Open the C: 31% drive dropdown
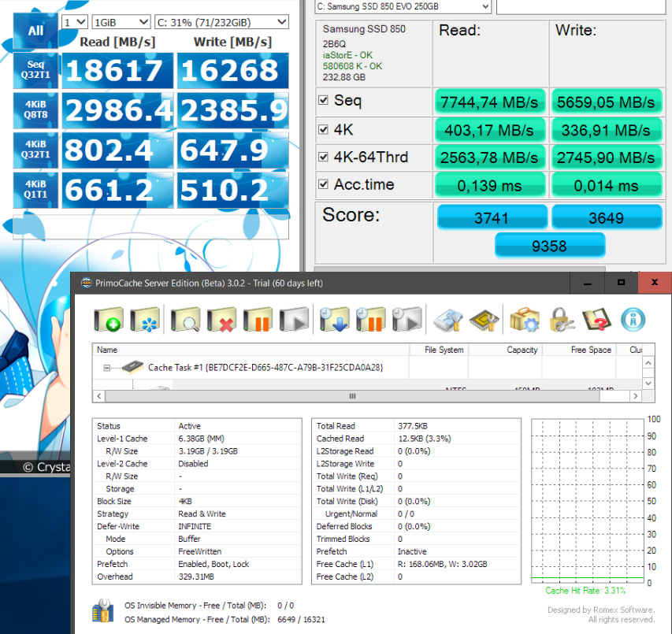Screen dimensions: 672x634 [221, 22]
